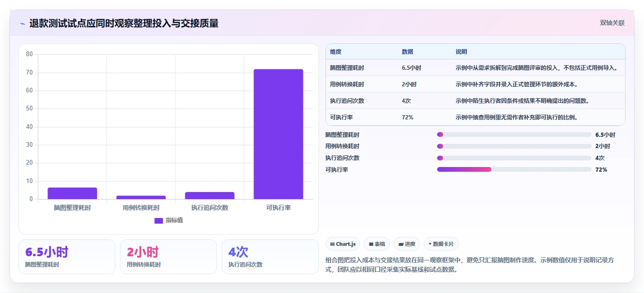Screen dimensions: 644x293
Task: Click the lightning icon beside the page title
Action: tap(22, 24)
